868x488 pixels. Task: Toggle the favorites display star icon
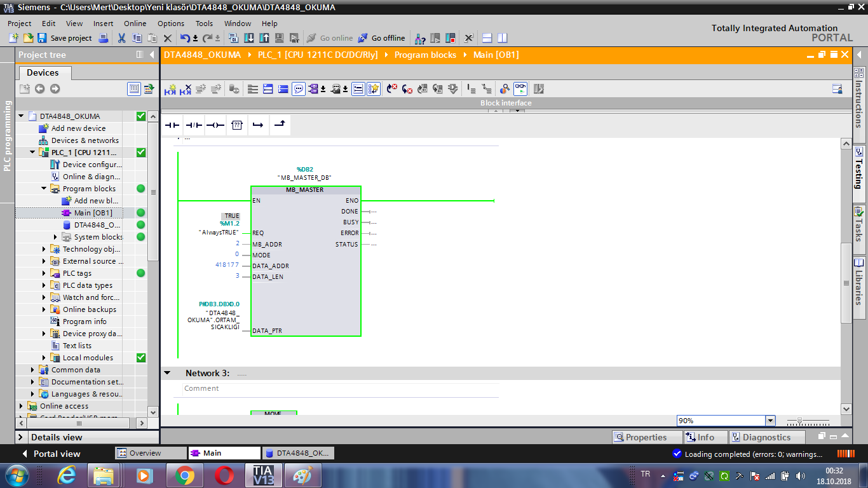pyautogui.click(x=374, y=90)
